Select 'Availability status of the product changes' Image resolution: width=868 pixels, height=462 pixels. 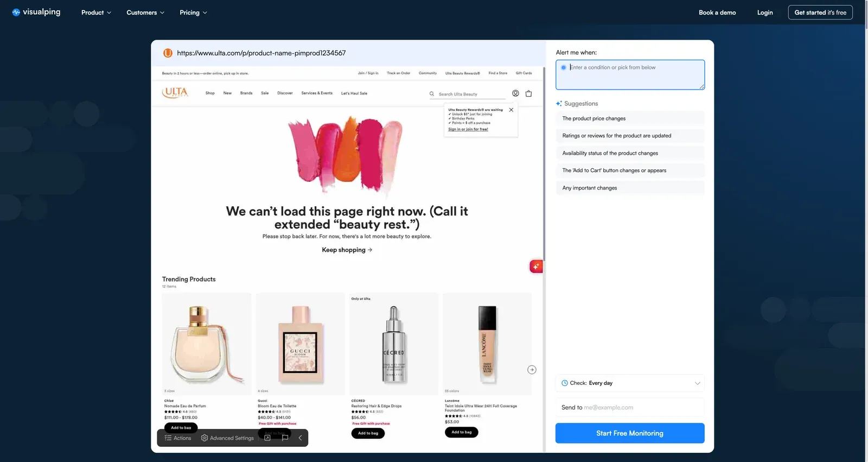pyautogui.click(x=630, y=153)
